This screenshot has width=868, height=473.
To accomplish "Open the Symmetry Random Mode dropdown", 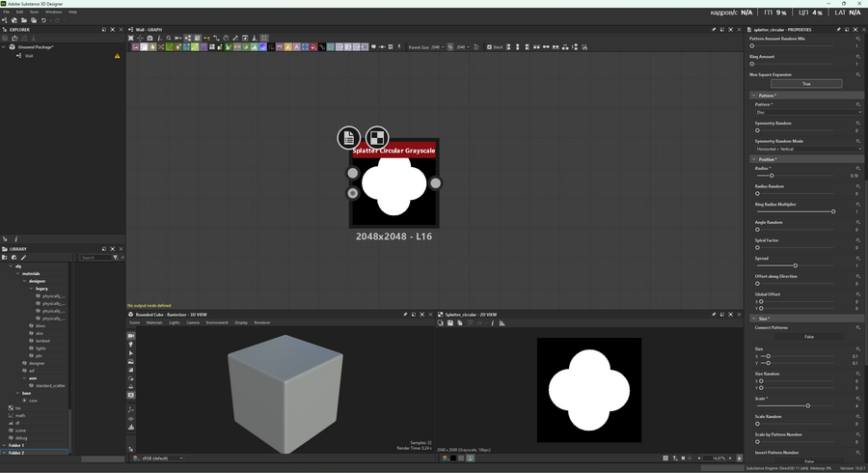I will tap(808, 149).
